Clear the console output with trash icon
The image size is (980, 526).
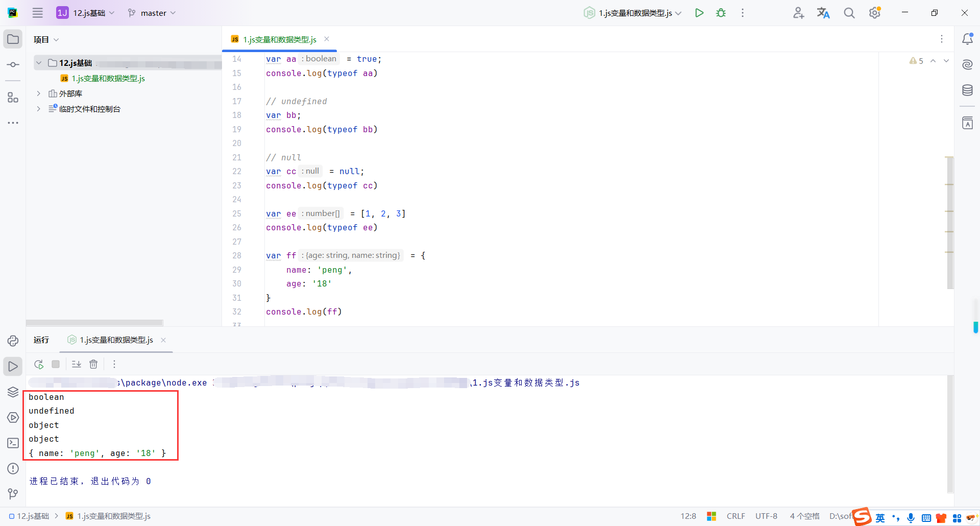coord(93,364)
